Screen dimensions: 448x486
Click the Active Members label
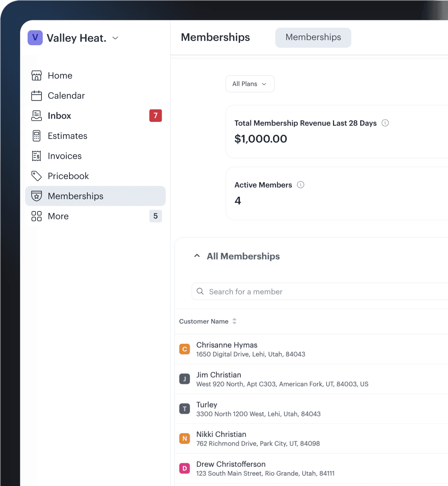(x=263, y=185)
